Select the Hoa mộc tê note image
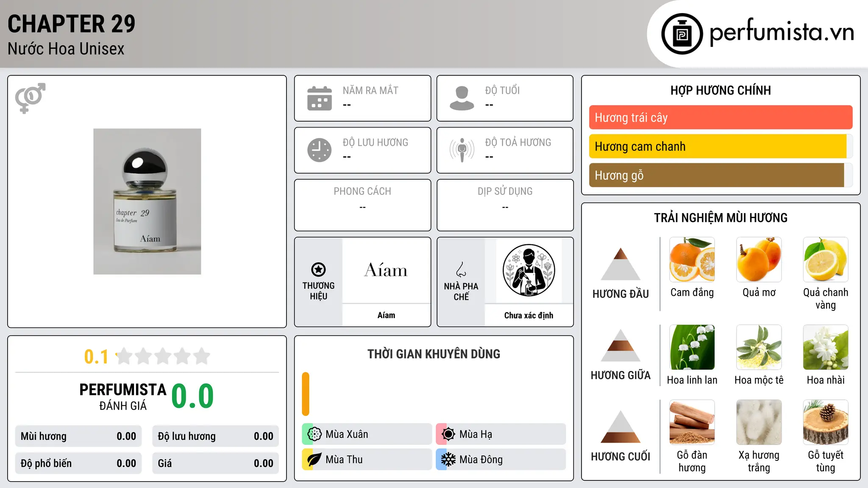The width and height of the screenshot is (868, 488). [759, 347]
